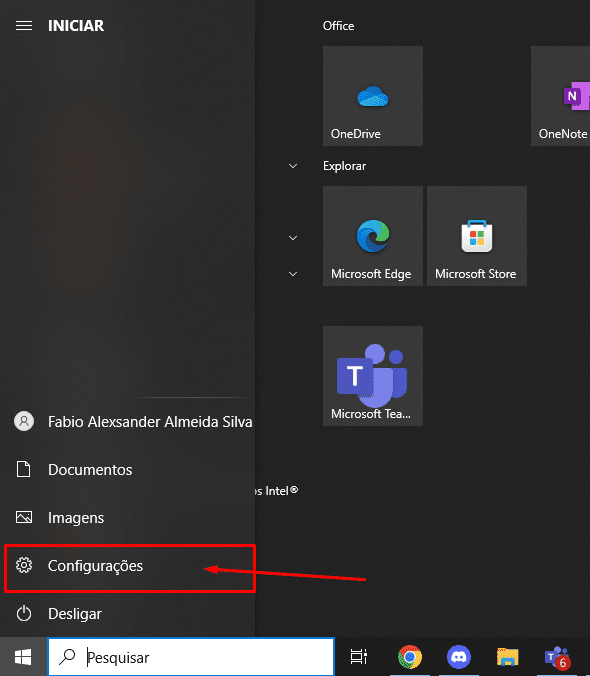
Task: Click the search magnifier icon
Action: pyautogui.click(x=67, y=657)
